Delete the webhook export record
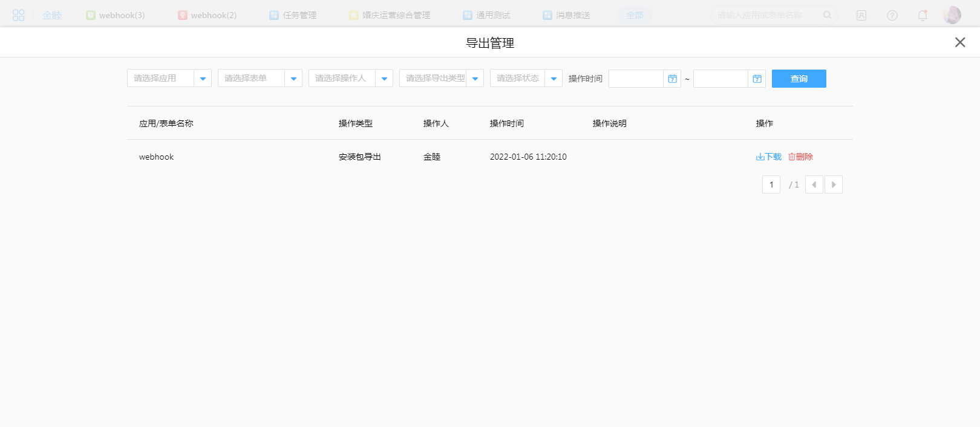The width and height of the screenshot is (980, 427). 800,157
